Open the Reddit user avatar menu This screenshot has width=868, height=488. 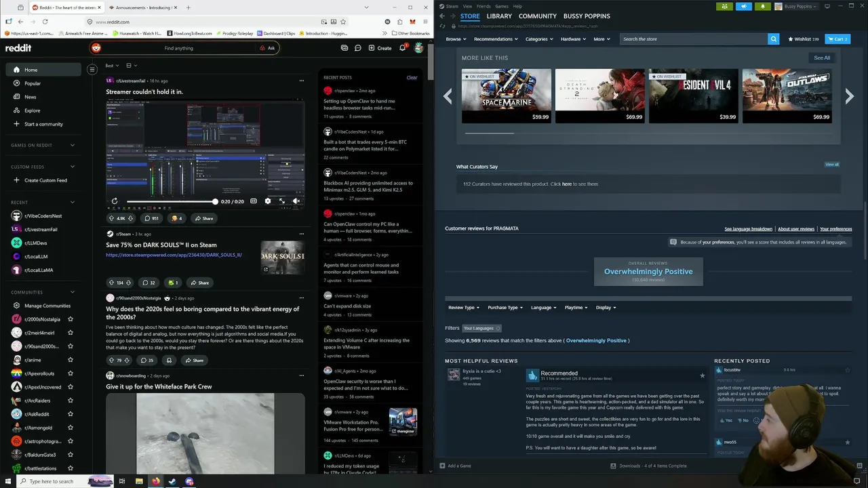419,48
